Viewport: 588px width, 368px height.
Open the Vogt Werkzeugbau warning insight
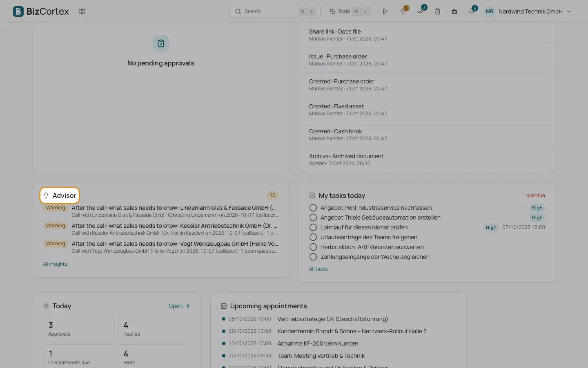pyautogui.click(x=160, y=247)
